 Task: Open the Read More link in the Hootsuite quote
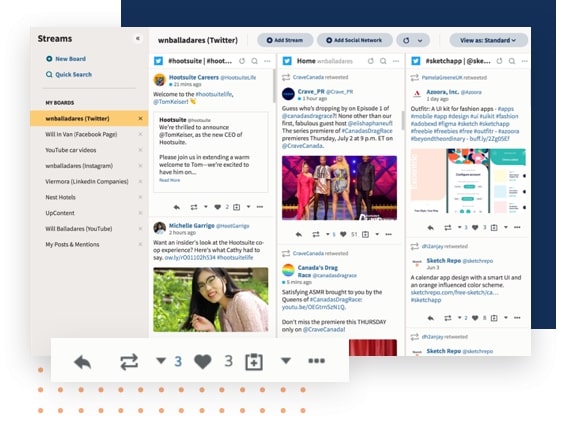[170, 180]
